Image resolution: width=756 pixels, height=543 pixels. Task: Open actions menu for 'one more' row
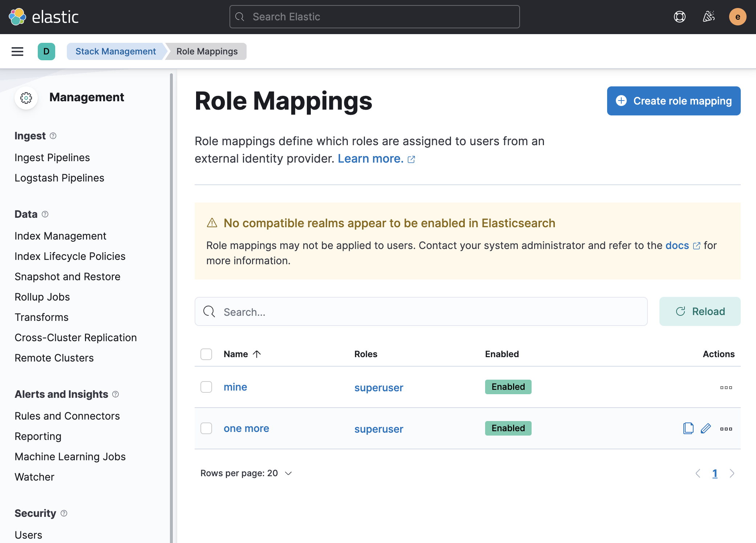[726, 429]
